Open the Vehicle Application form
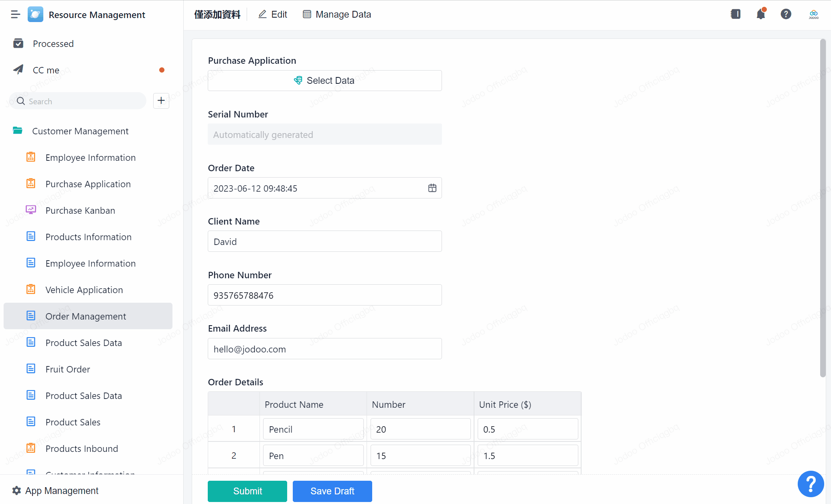The height and width of the screenshot is (504, 831). tap(84, 290)
